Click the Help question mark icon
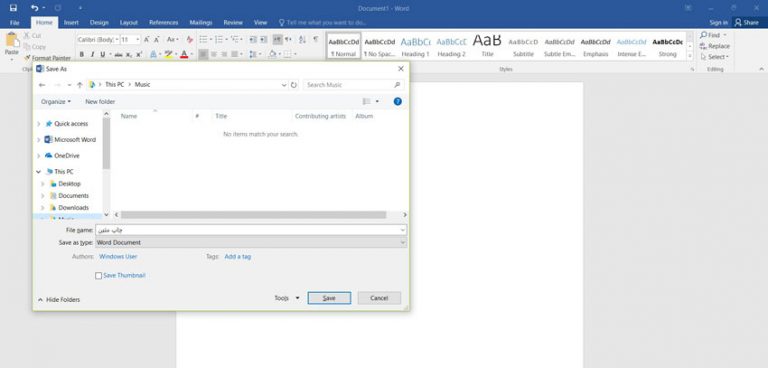The image size is (768, 368). pos(398,101)
